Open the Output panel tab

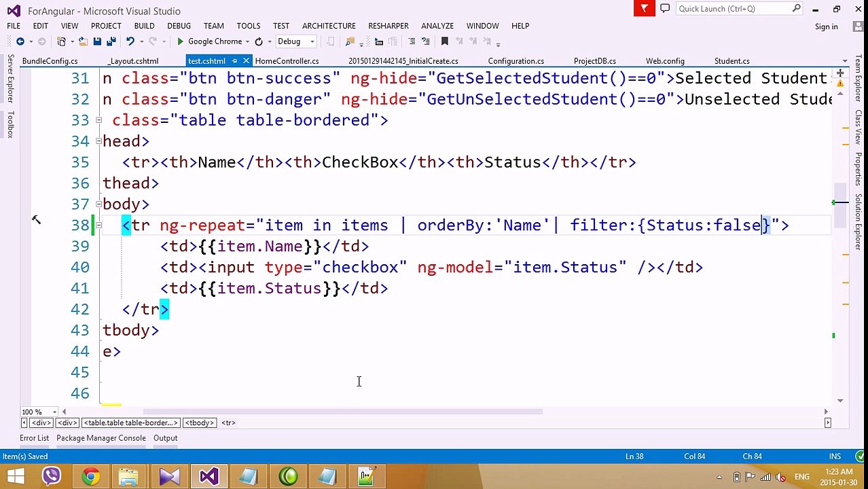click(x=165, y=438)
